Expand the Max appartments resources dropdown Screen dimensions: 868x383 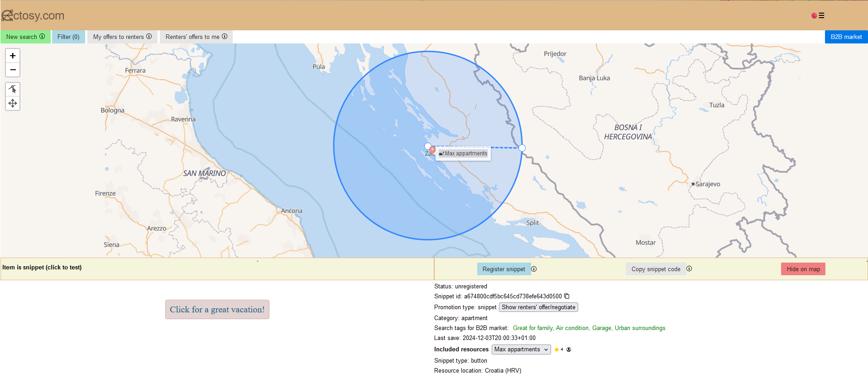click(521, 349)
